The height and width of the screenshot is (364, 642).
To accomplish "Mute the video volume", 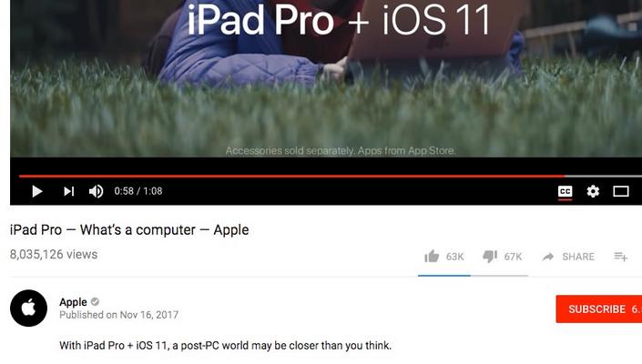I will (x=97, y=191).
